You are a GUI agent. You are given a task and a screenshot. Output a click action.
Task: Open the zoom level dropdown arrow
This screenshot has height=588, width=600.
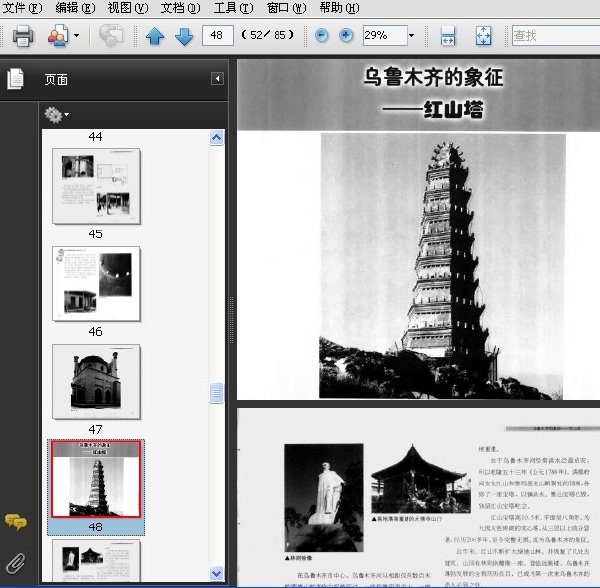coord(412,36)
